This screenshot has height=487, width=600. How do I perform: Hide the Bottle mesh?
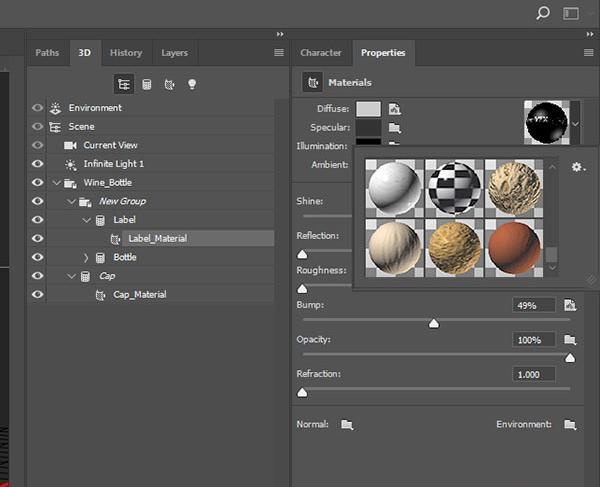coord(38,257)
